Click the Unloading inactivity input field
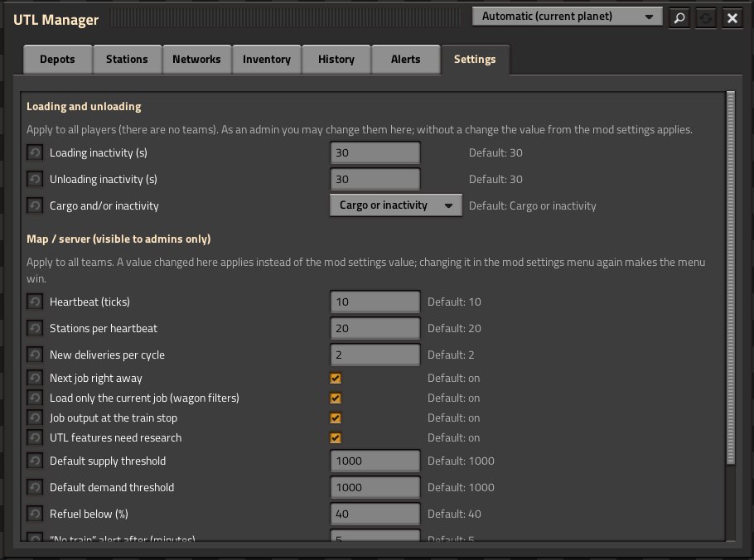 point(375,179)
